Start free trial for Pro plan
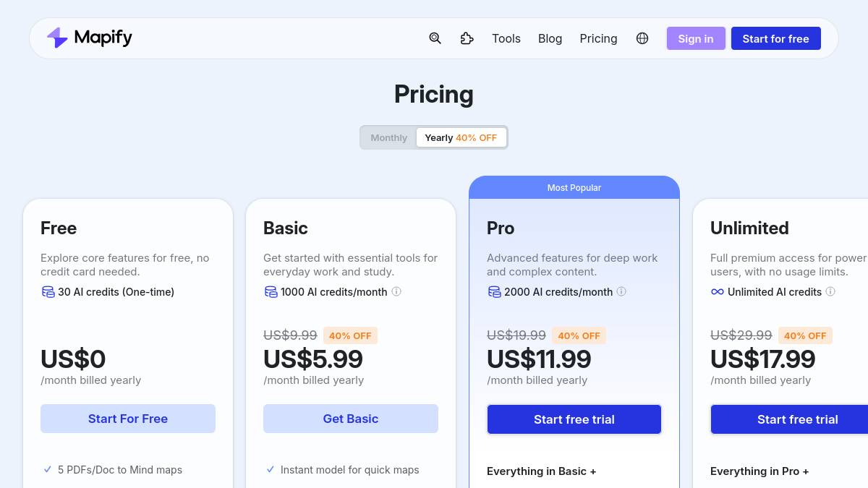 (x=574, y=419)
